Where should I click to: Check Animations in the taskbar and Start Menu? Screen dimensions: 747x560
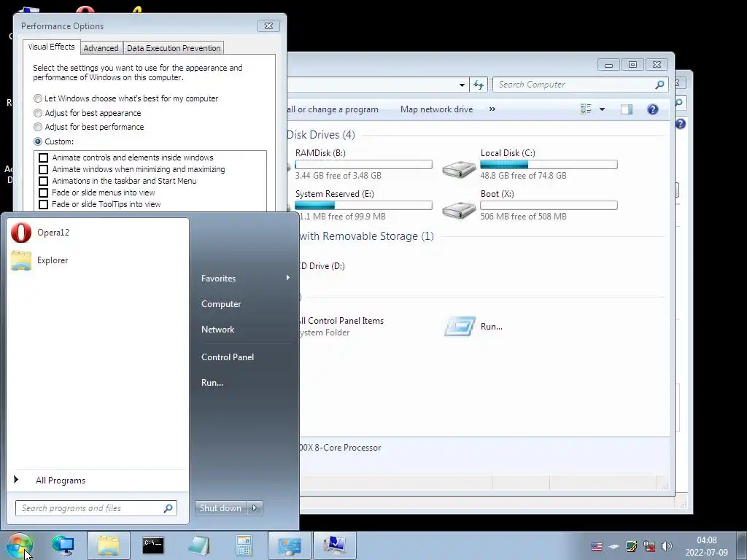coord(43,181)
